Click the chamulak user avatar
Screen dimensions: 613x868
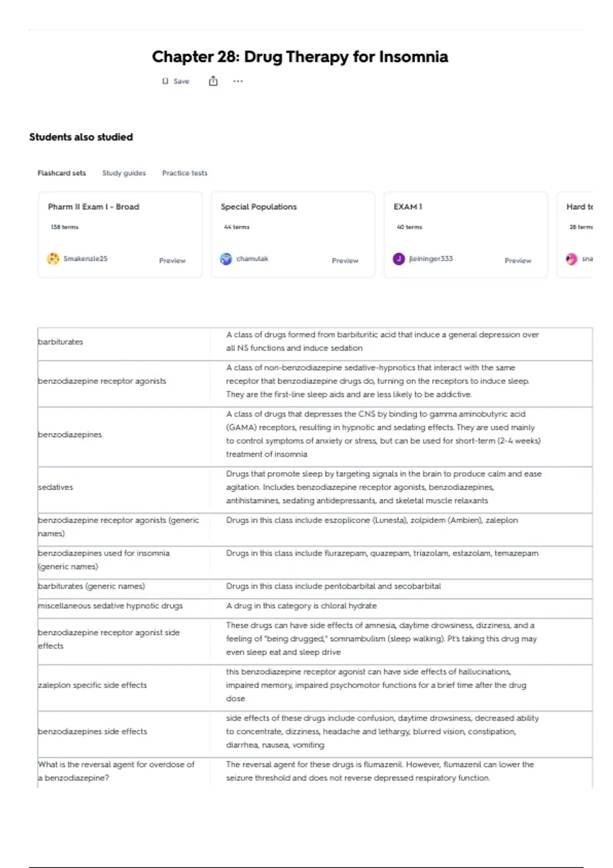(x=226, y=259)
